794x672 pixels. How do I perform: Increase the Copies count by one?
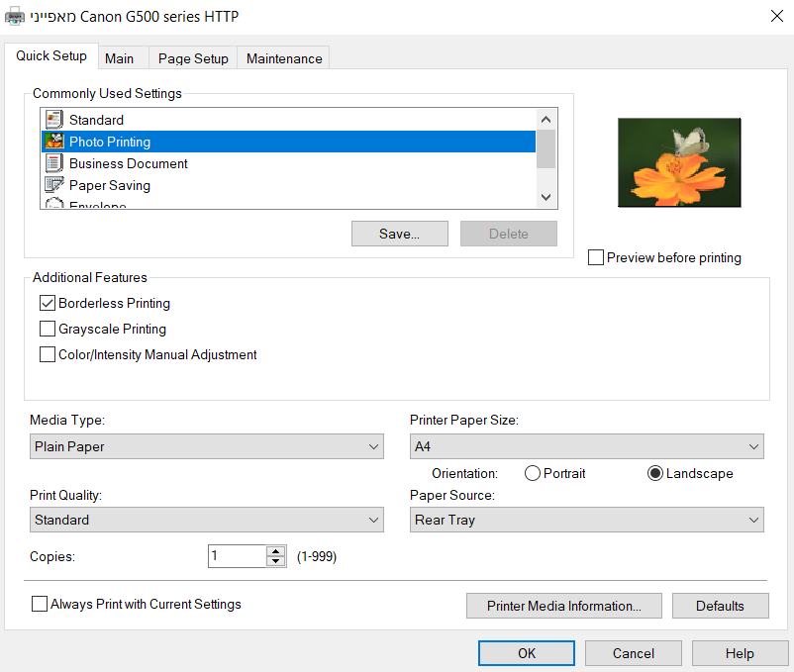(x=276, y=551)
